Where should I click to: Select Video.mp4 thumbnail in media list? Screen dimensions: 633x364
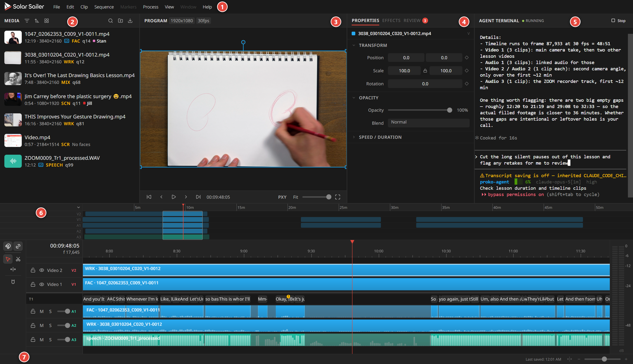13,140
